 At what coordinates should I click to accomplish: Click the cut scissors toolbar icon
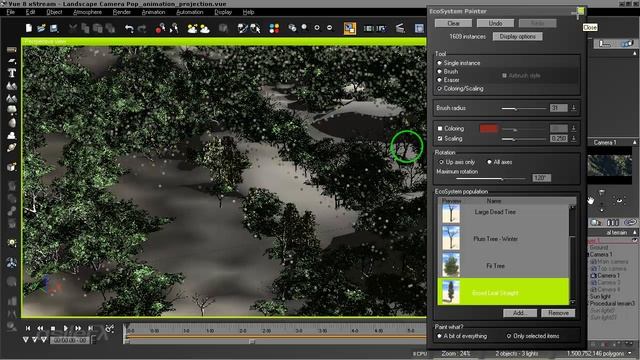(73, 28)
